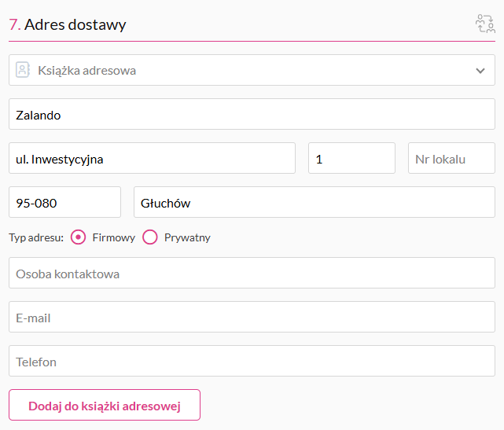
Task: Click the E-mail input field
Action: (252, 317)
